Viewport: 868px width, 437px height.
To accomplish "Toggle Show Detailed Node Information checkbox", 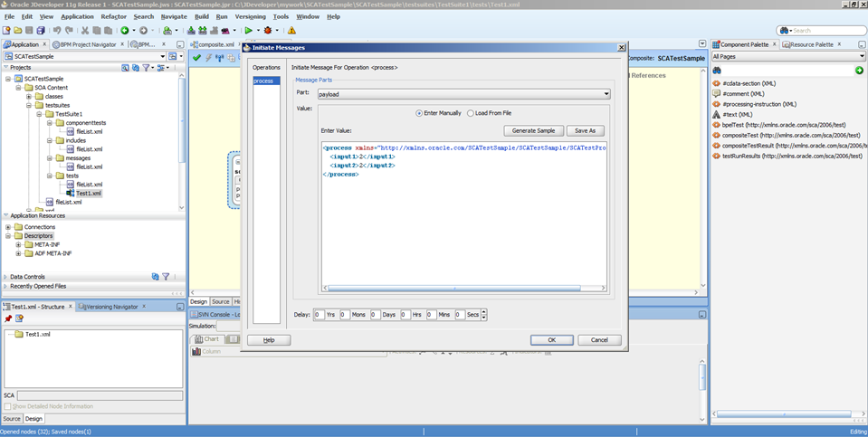I will coord(8,406).
